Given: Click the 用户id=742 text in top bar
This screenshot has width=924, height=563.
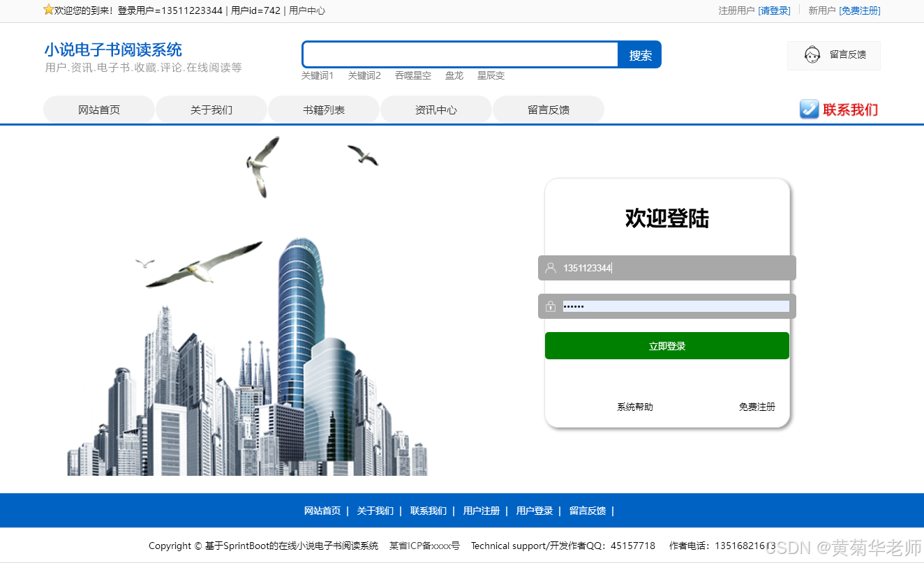Looking at the screenshot, I should coord(255,10).
